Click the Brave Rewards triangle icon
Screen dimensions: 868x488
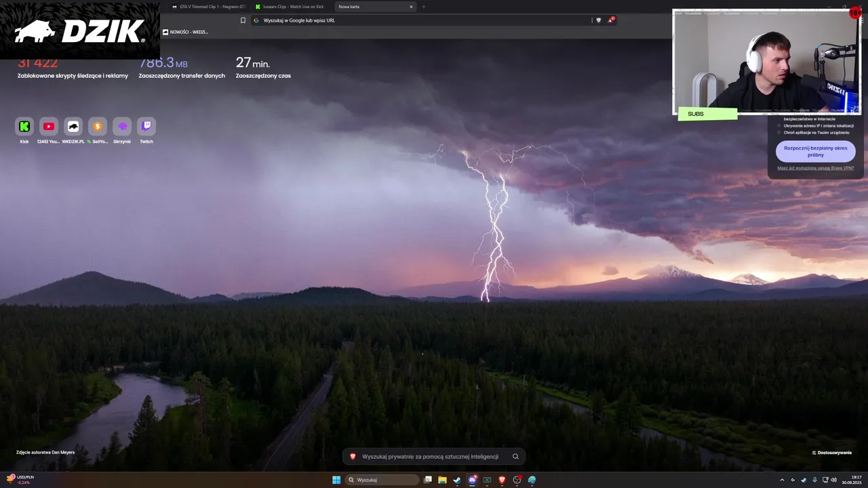pyautogui.click(x=610, y=20)
